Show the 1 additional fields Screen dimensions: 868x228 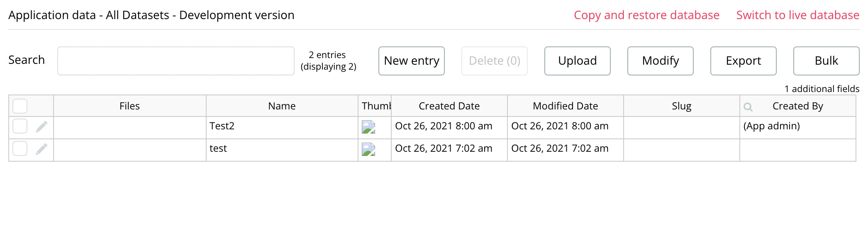(822, 89)
